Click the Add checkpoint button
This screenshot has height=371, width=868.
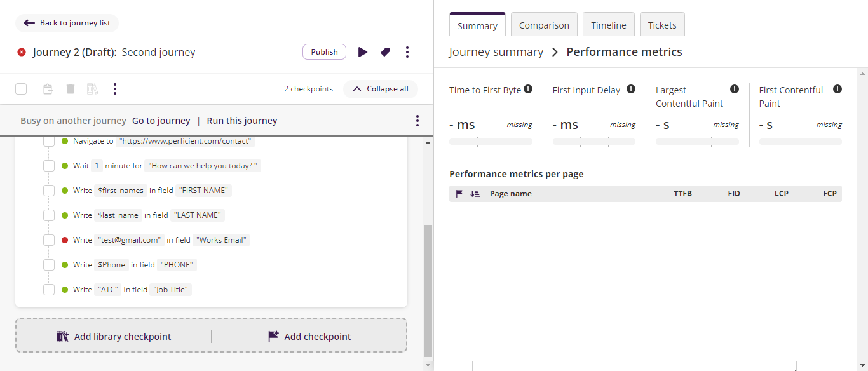309,337
